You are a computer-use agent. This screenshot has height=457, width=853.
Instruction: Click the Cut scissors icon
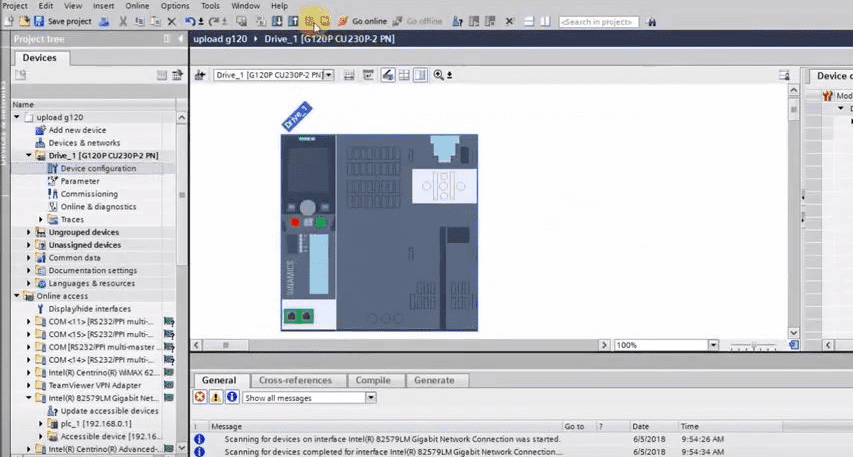pos(123,22)
